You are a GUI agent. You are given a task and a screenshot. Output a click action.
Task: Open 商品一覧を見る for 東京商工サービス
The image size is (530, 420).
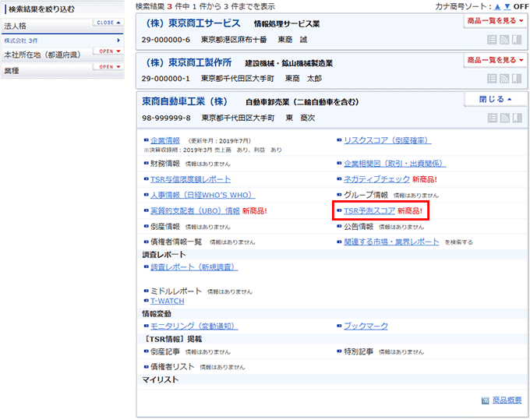pos(494,21)
